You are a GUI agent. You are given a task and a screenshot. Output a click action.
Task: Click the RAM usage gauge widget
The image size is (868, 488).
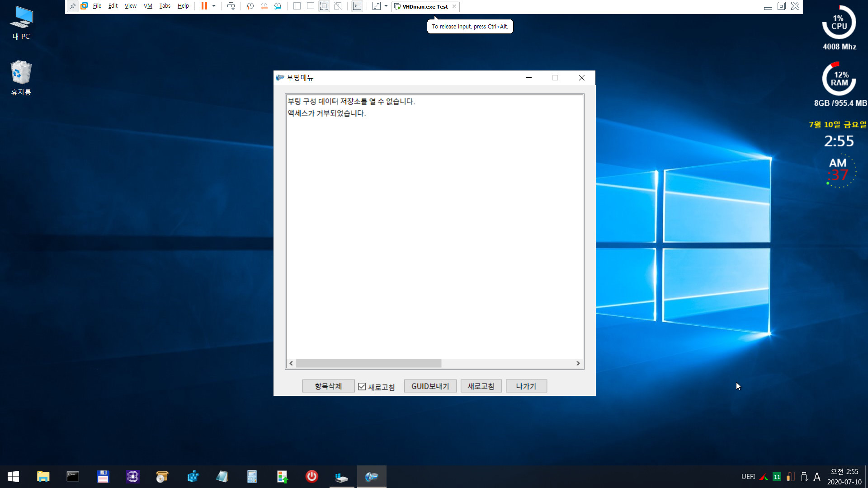tap(839, 79)
